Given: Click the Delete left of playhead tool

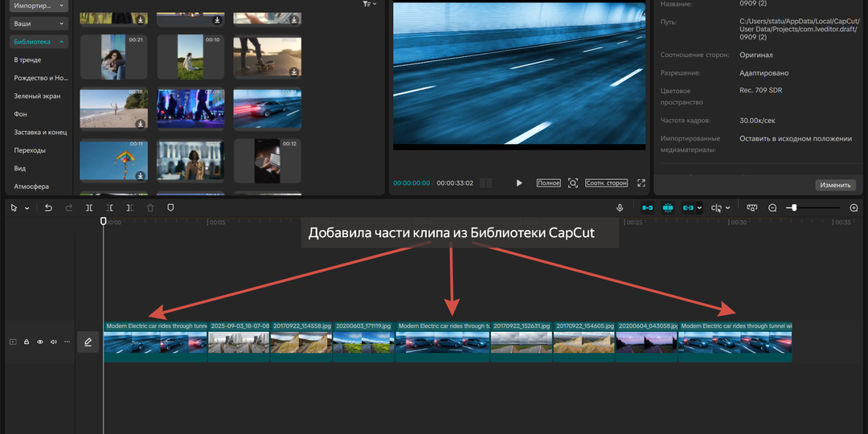Looking at the screenshot, I should (109, 208).
